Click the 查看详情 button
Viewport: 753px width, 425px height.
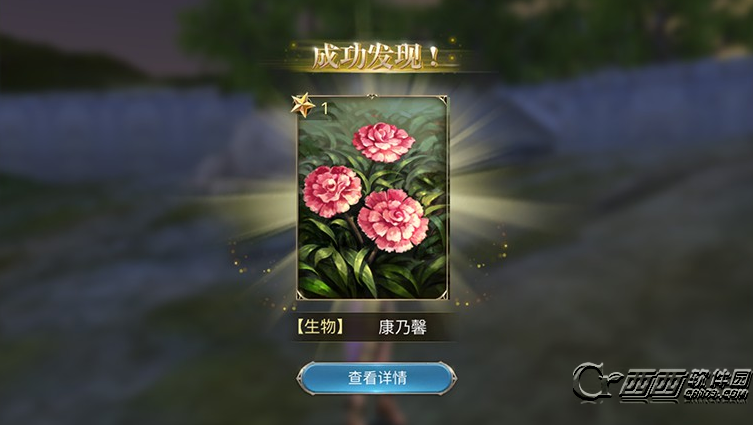(376, 378)
